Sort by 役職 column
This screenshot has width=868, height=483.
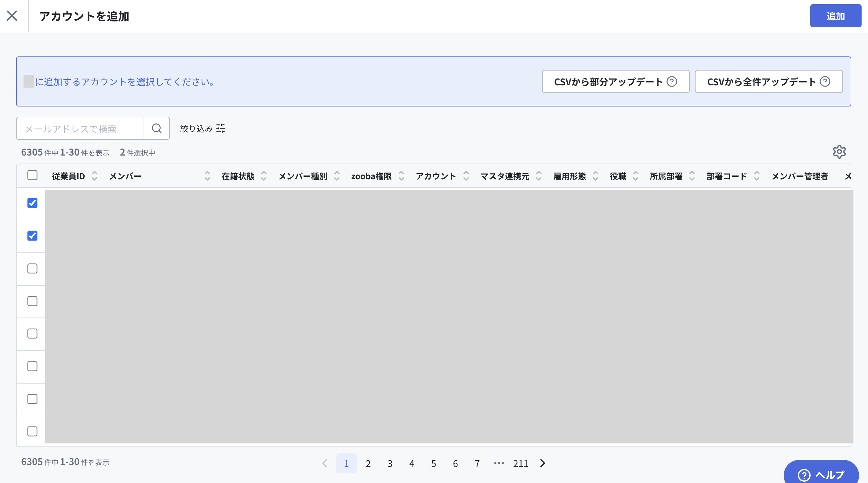[x=636, y=176]
